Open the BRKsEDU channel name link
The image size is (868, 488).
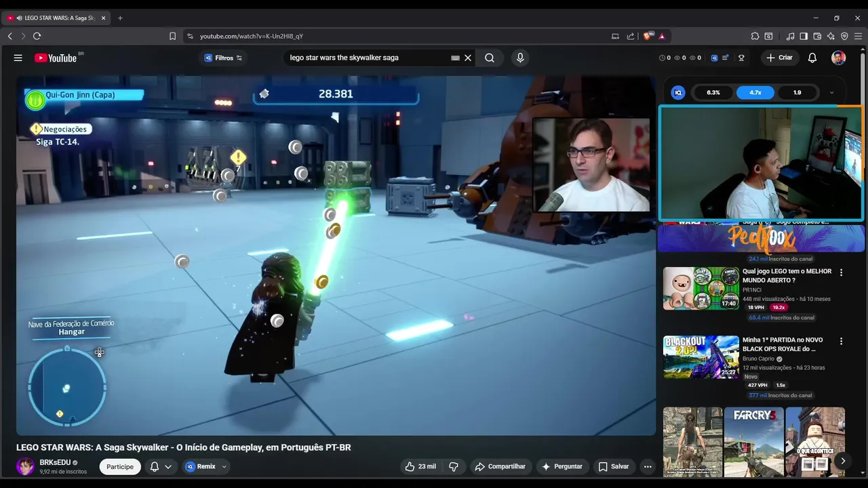(55, 462)
